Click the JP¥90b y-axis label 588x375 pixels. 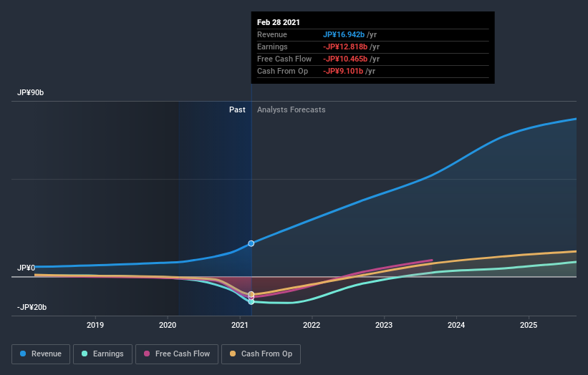(x=30, y=92)
